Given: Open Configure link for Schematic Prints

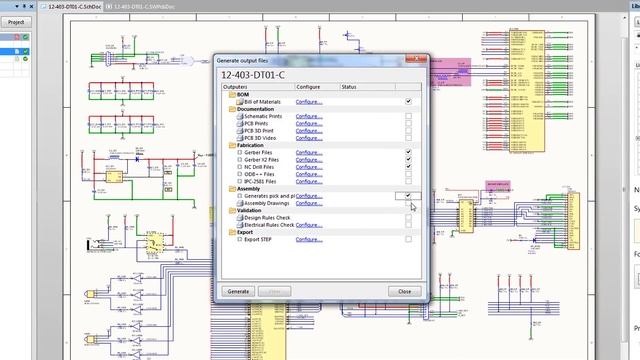Looking at the screenshot, I should [309, 116].
